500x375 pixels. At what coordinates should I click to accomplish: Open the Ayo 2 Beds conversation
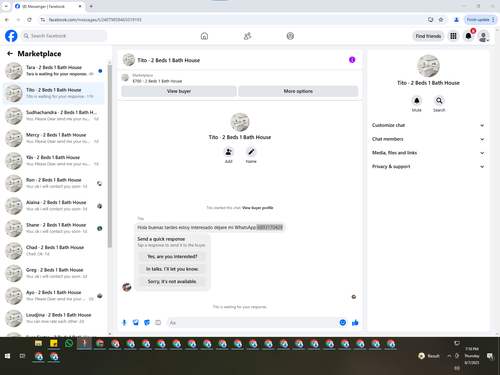click(x=54, y=296)
